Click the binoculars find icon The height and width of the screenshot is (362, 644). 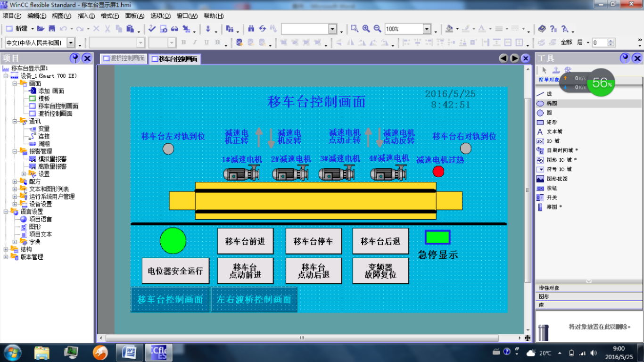pos(251,29)
